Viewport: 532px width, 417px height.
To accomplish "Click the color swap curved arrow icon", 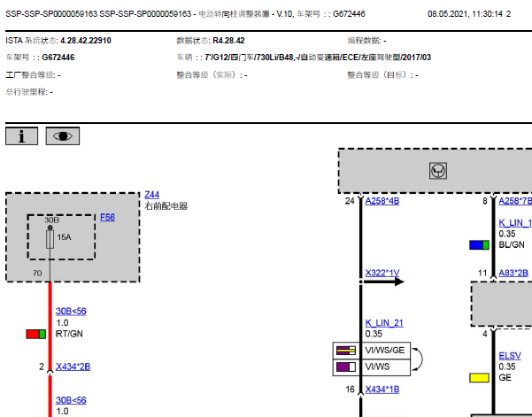I will [418, 359].
